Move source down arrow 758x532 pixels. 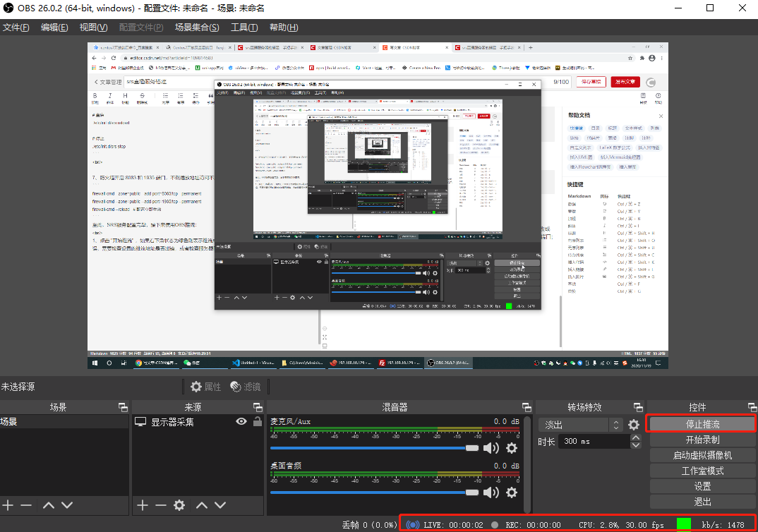(220, 505)
